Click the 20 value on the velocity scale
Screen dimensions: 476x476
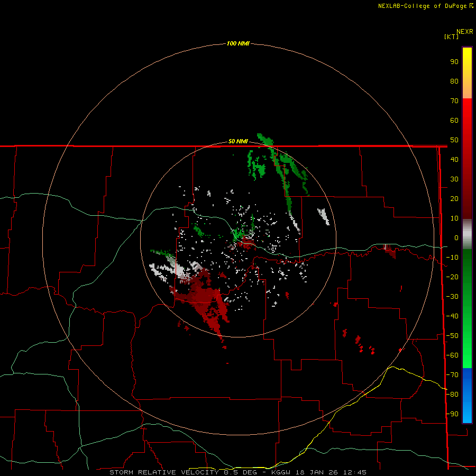point(454,198)
